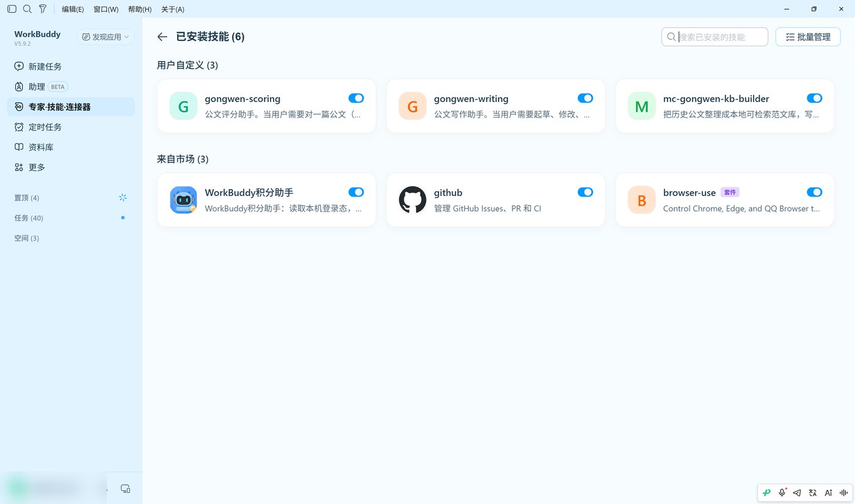Screen dimensions: 855x504
Task: Disable the github skill toggle
Action: tap(585, 192)
